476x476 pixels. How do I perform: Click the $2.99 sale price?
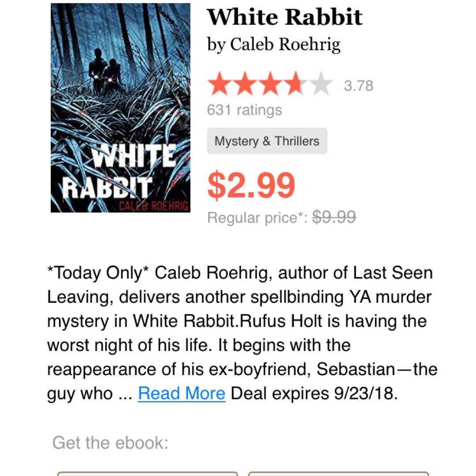[251, 185]
